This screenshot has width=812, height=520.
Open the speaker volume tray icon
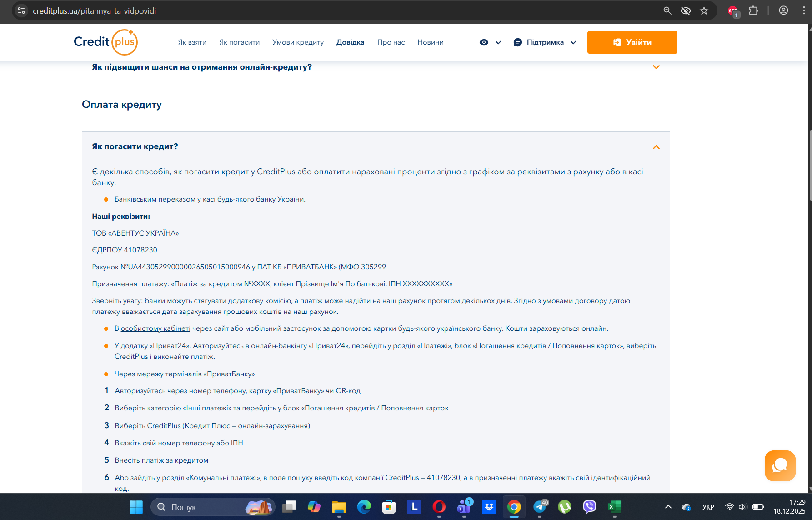point(742,507)
